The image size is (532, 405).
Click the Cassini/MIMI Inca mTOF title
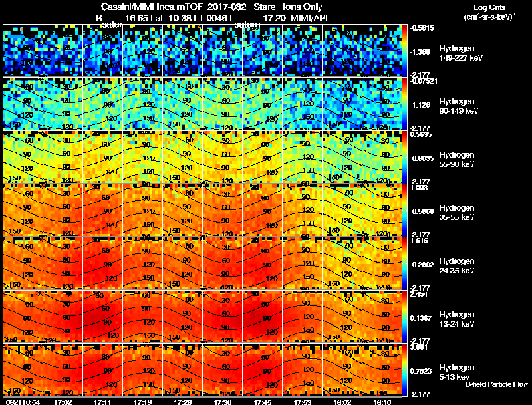(152, 7)
